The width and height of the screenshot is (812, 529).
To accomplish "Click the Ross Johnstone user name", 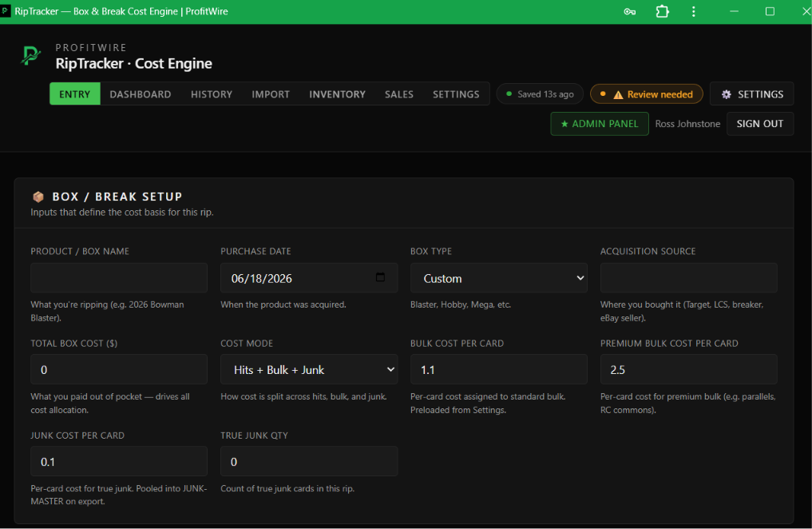I will tap(687, 124).
